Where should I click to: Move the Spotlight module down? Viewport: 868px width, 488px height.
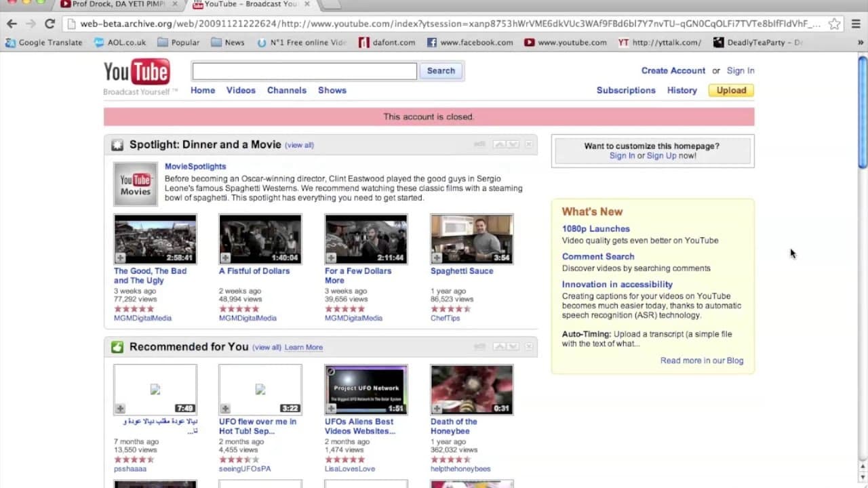(513, 144)
